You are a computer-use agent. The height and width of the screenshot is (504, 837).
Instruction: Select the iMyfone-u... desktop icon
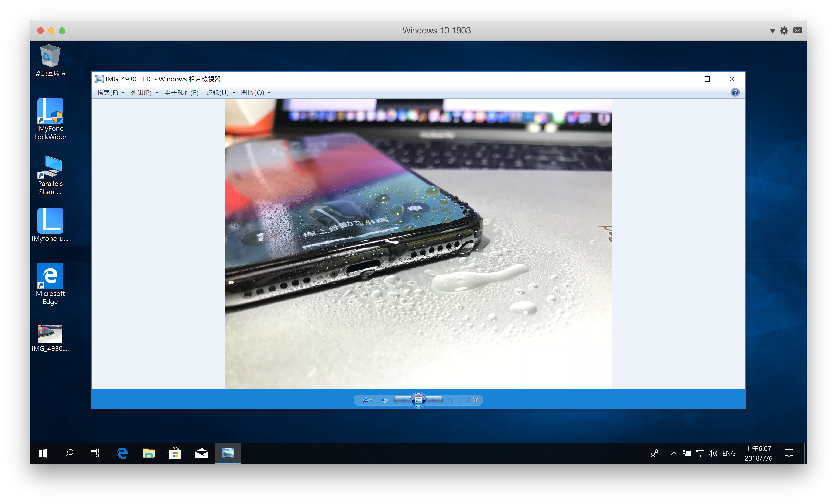pyautogui.click(x=50, y=225)
